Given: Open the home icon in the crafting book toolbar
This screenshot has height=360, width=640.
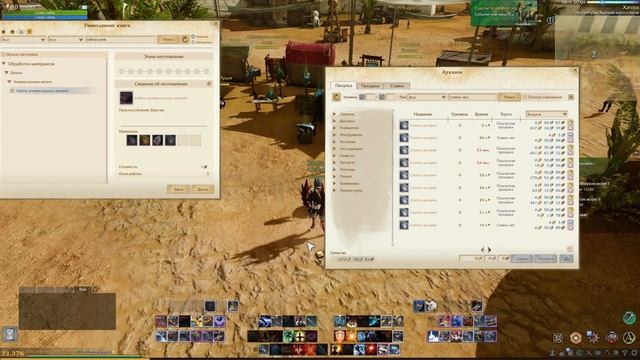Looking at the screenshot, I should [12, 32].
